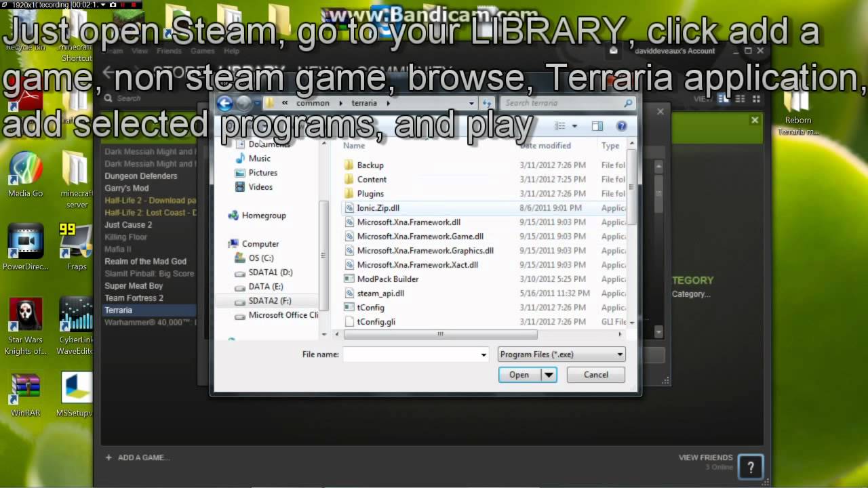Open the Program Files (*.exe) filter dropdown
Image resolution: width=868 pixels, height=488 pixels.
tap(561, 354)
